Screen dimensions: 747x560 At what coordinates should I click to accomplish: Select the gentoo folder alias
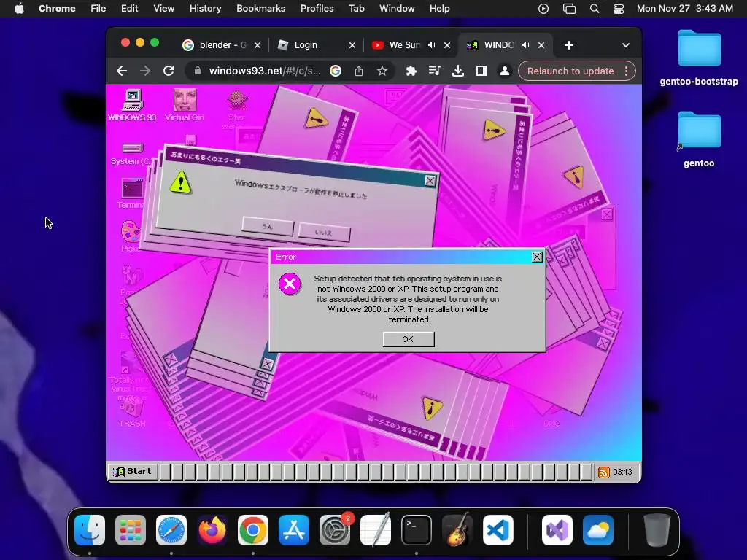coord(699,139)
